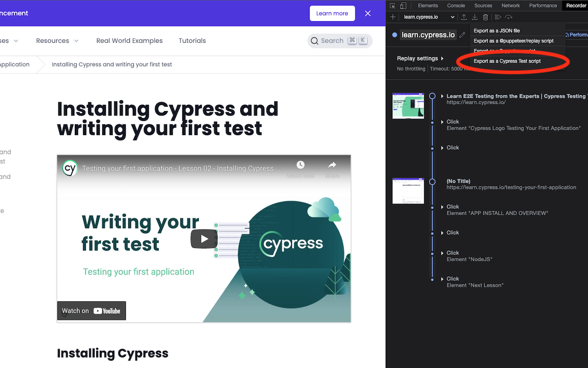The image size is (588, 368).
Task: Open the Real World Examples link
Action: (129, 40)
